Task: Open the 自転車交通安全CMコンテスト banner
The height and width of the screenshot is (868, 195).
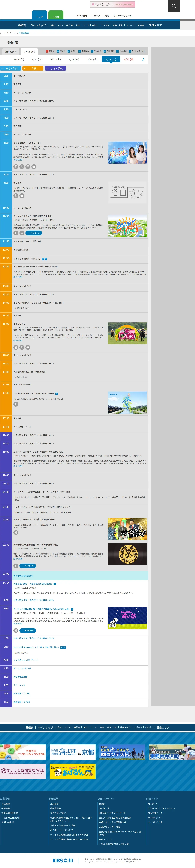Action: tap(122, 752)
